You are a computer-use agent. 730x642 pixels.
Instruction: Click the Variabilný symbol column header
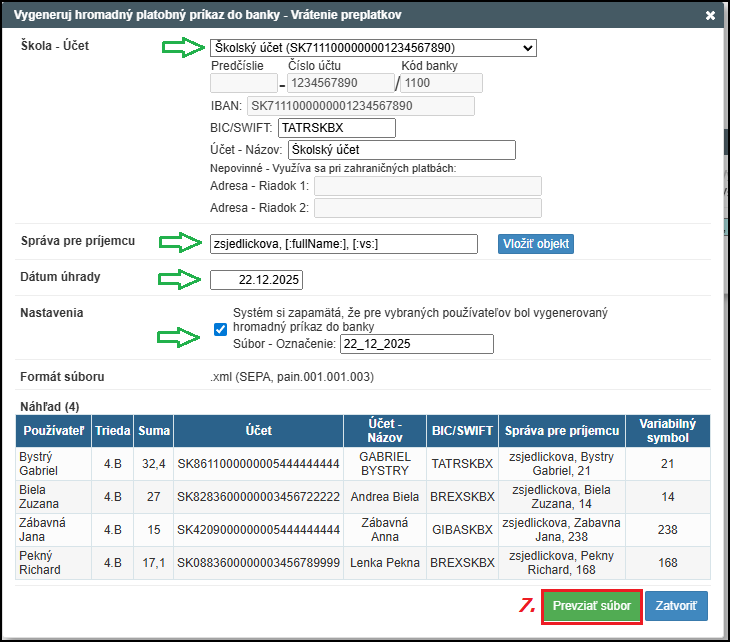(x=667, y=430)
